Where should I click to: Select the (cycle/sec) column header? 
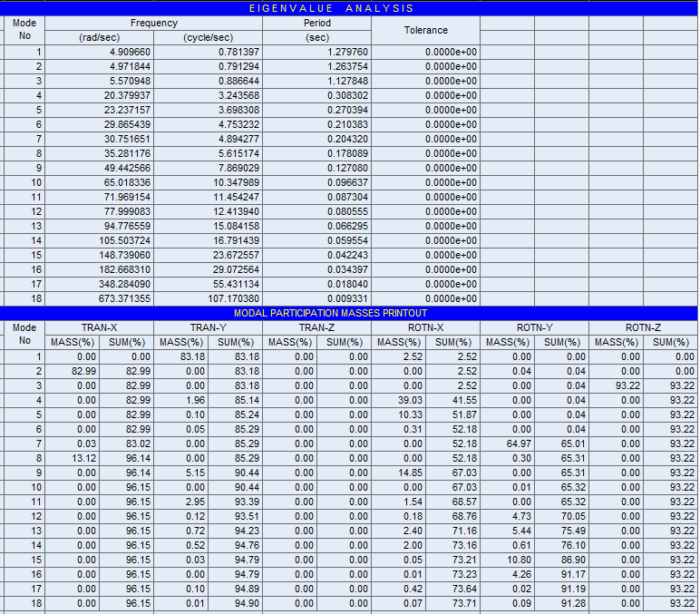208,37
